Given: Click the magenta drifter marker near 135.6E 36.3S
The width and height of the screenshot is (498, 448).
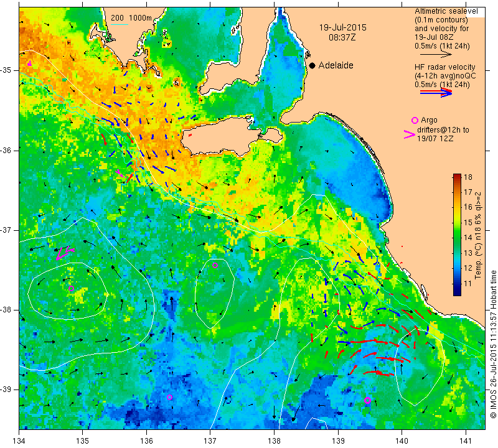Looking at the screenshot, I should tap(120, 173).
